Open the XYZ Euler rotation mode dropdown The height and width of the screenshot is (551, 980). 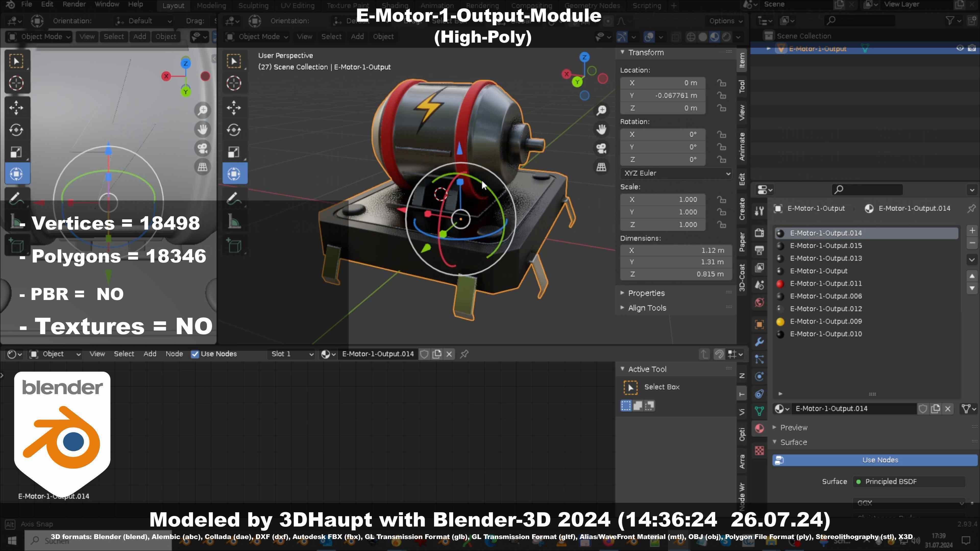676,173
